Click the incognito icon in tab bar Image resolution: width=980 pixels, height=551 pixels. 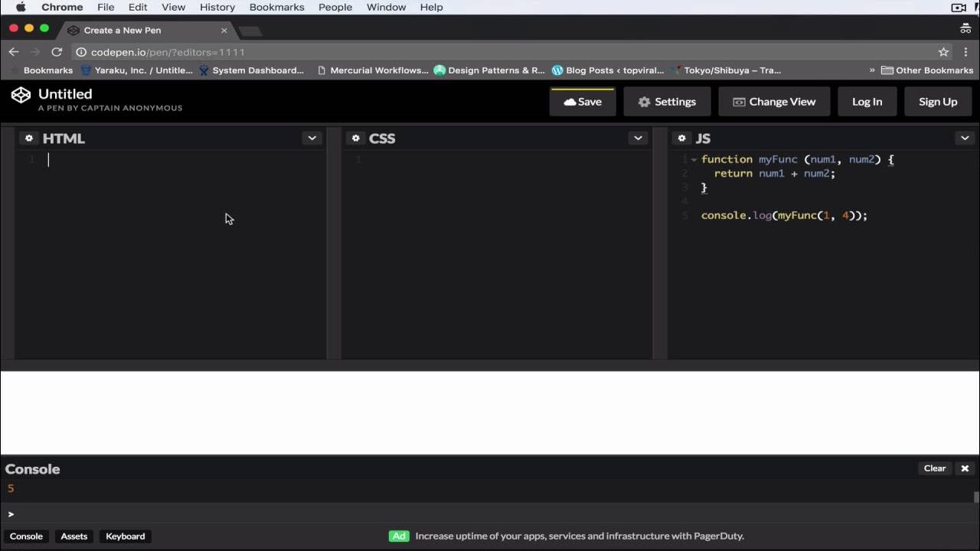[965, 29]
